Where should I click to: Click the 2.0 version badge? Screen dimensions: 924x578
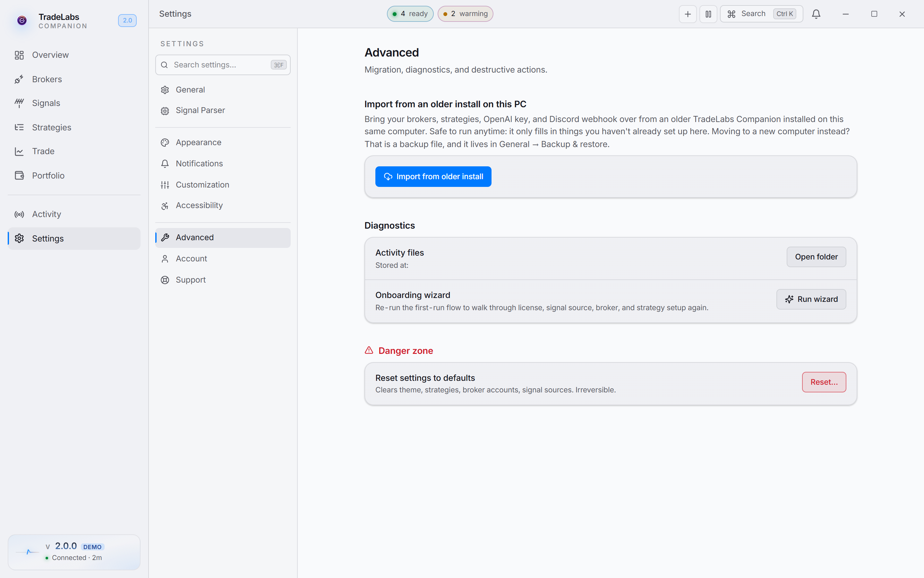pos(127,21)
